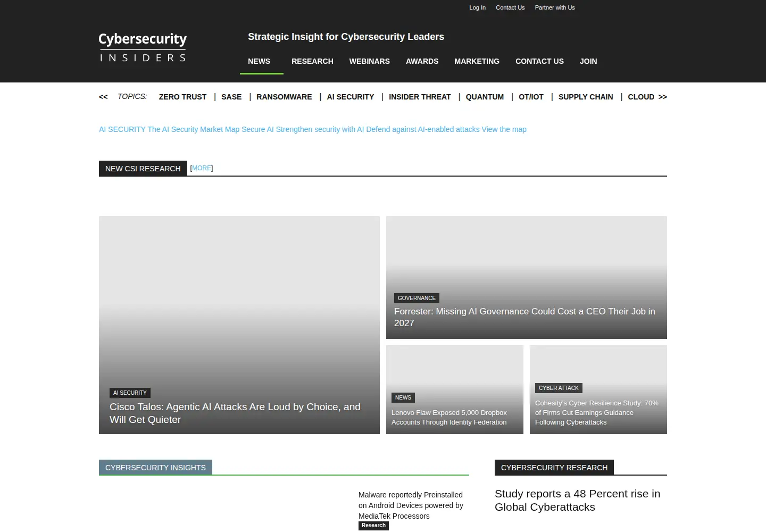The image size is (766, 532).
Task: Open the Cisco Talos agentic AI article
Action: [235, 413]
